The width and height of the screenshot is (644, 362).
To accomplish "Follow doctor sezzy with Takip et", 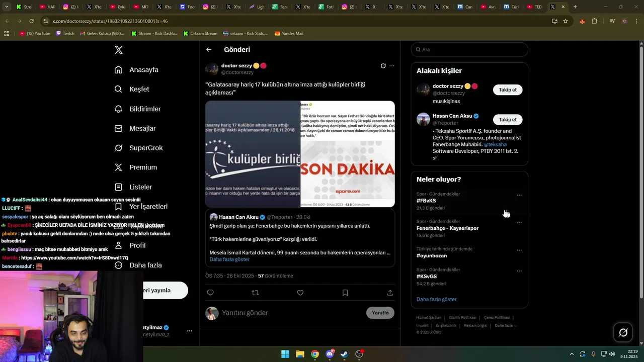I will click(508, 90).
